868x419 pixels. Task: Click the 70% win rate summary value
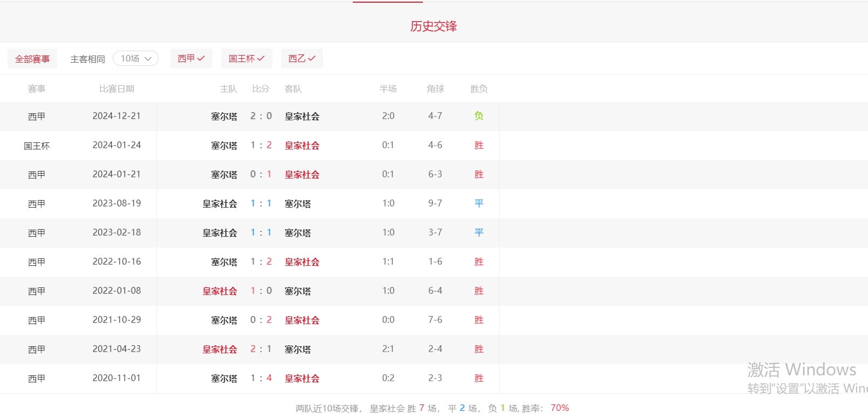pos(559,408)
